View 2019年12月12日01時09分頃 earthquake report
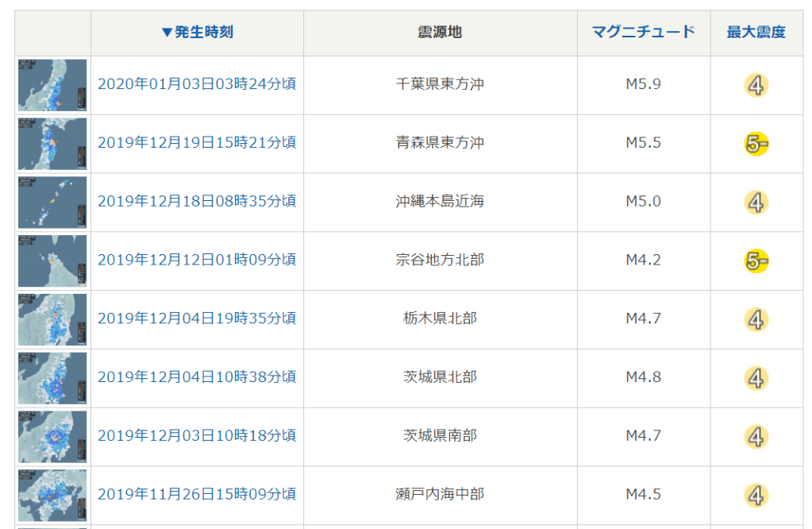The height and width of the screenshot is (529, 812). tap(197, 260)
